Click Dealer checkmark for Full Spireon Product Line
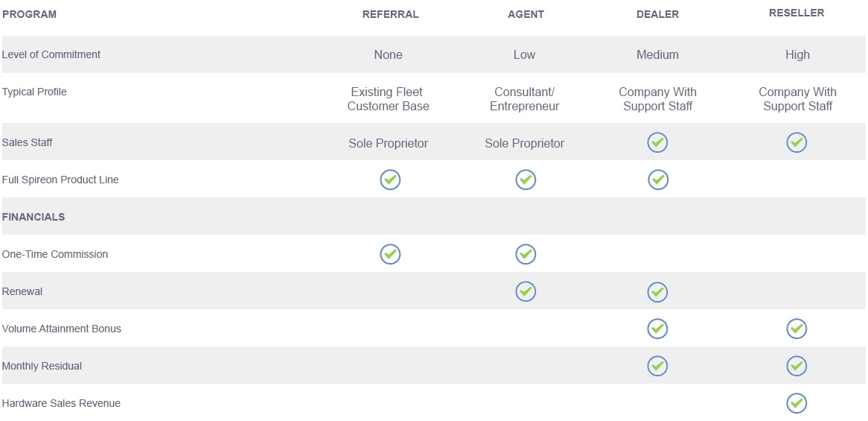868x421 pixels. coord(657,180)
